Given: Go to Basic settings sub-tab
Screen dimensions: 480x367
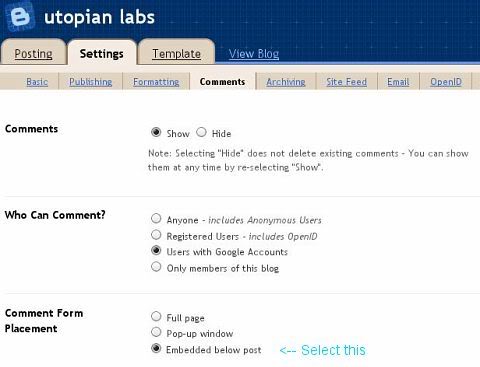Looking at the screenshot, I should (x=37, y=82).
